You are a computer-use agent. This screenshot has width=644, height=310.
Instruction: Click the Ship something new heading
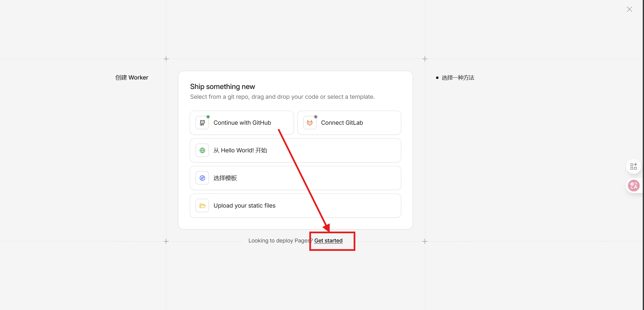pyautogui.click(x=222, y=86)
